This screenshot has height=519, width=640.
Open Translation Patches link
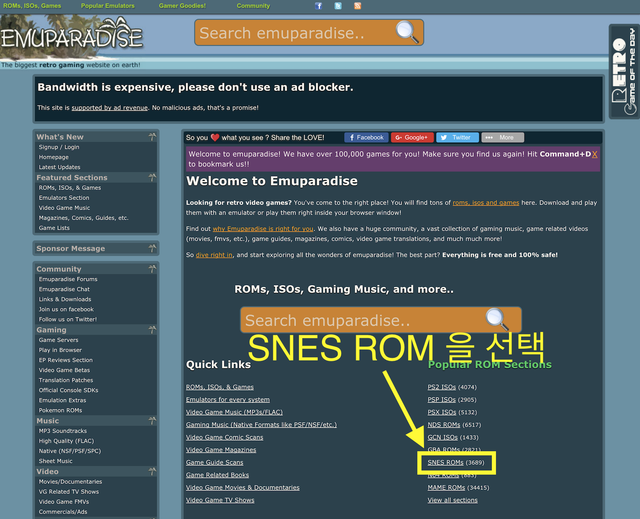[x=66, y=380]
